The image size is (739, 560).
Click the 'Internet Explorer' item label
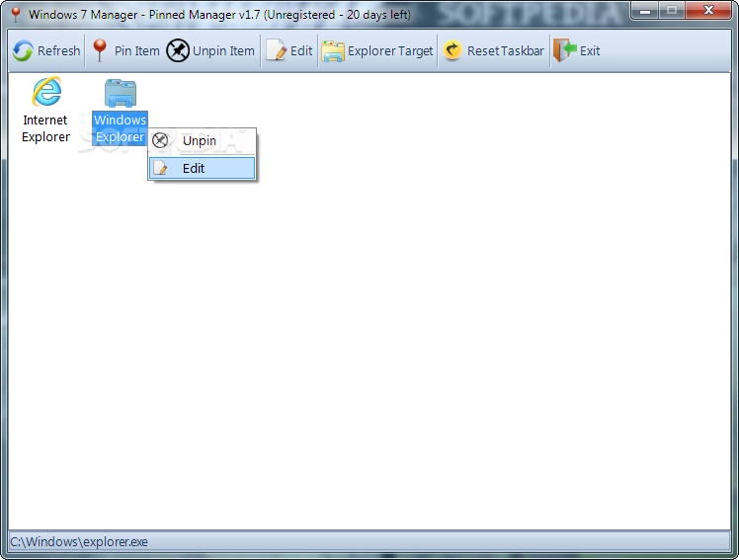coord(45,128)
